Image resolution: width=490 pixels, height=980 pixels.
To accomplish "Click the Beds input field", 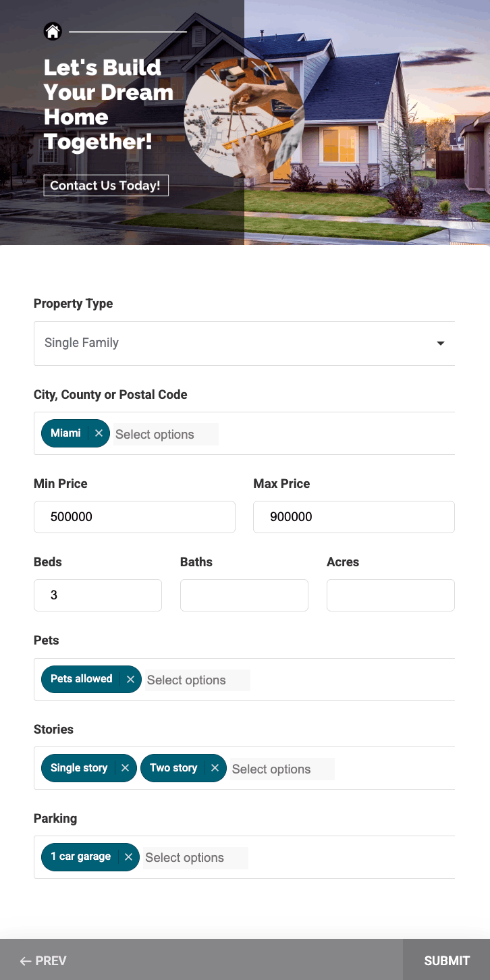I will (98, 595).
